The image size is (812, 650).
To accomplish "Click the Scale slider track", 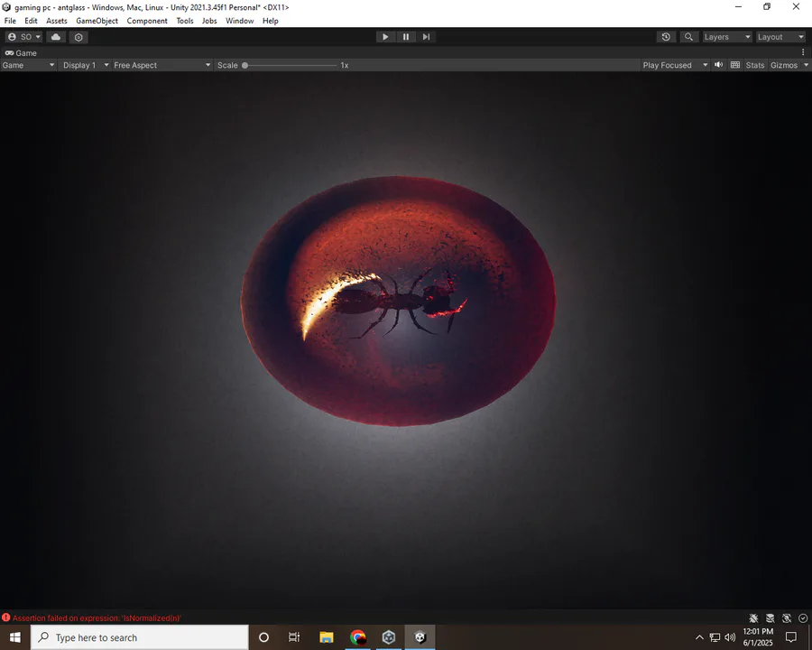I will [291, 65].
